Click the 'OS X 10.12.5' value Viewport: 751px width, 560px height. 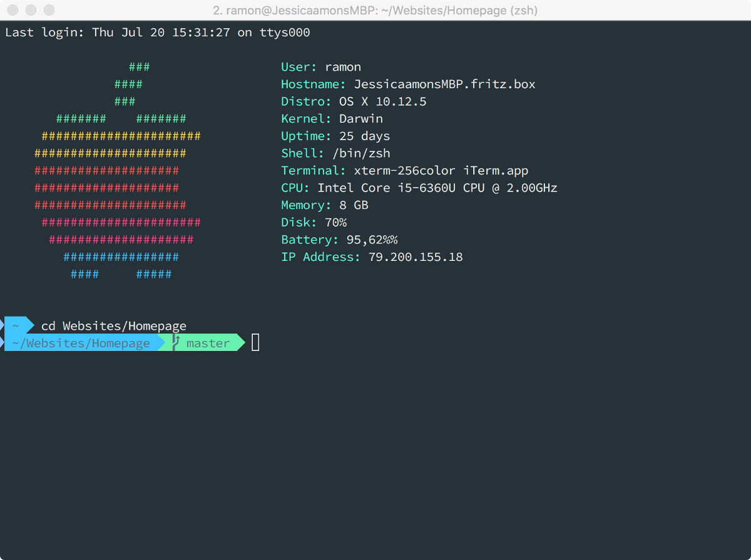click(x=383, y=101)
